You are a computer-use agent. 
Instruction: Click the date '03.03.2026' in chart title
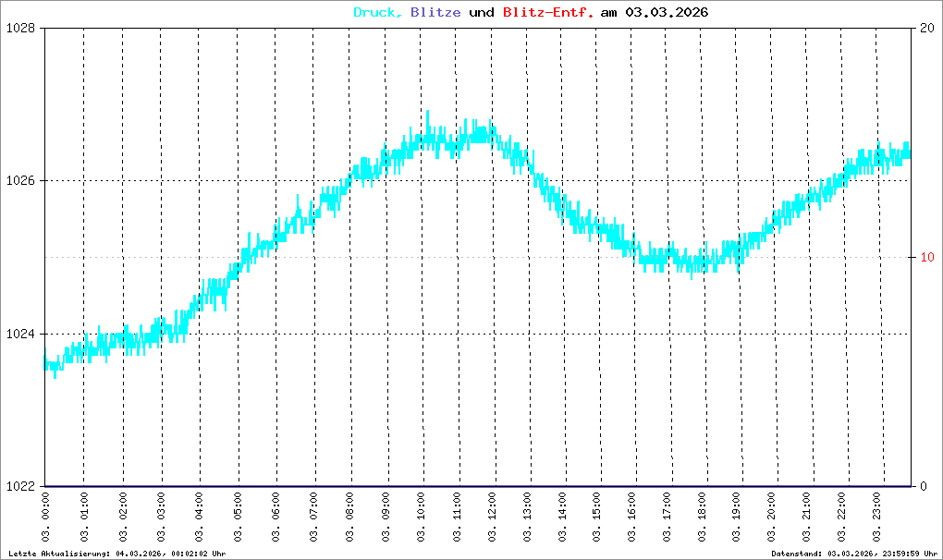(667, 12)
